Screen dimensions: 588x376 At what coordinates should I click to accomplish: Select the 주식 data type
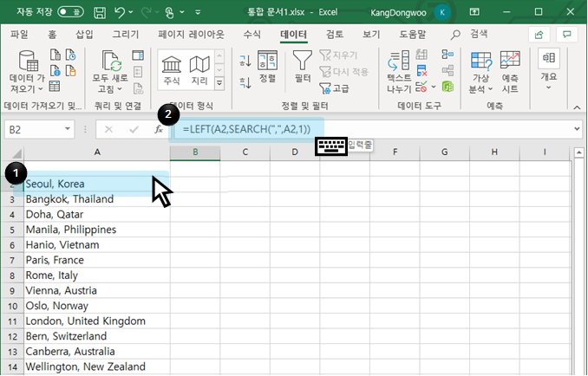pos(172,70)
